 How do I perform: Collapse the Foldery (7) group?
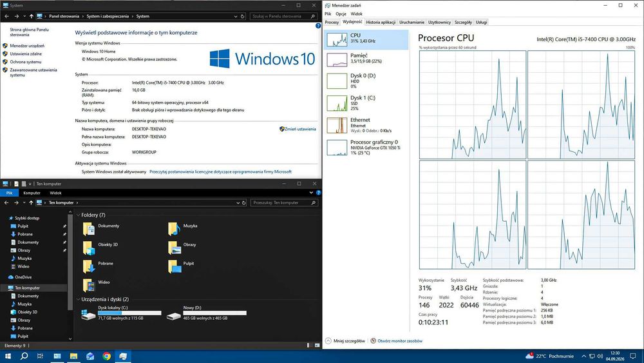pos(78,215)
